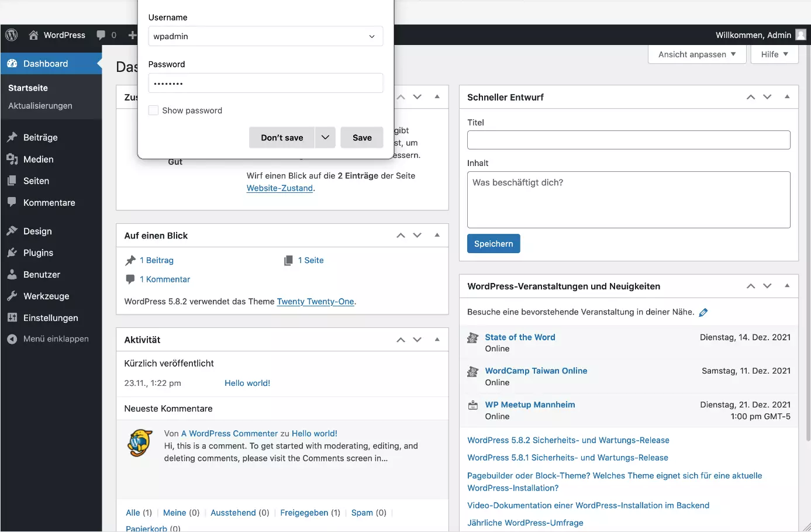This screenshot has width=811, height=532.
Task: Filter comments by Ausstehend (0)
Action: tap(240, 513)
